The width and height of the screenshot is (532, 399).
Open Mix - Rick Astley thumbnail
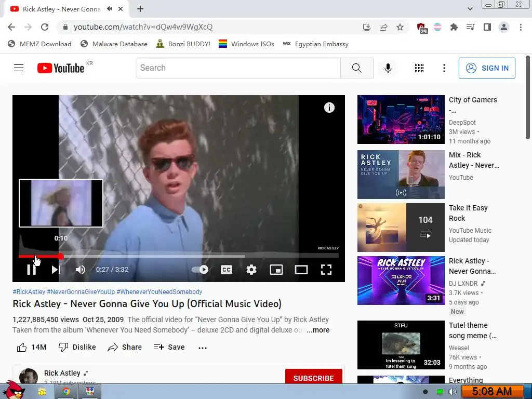(401, 175)
